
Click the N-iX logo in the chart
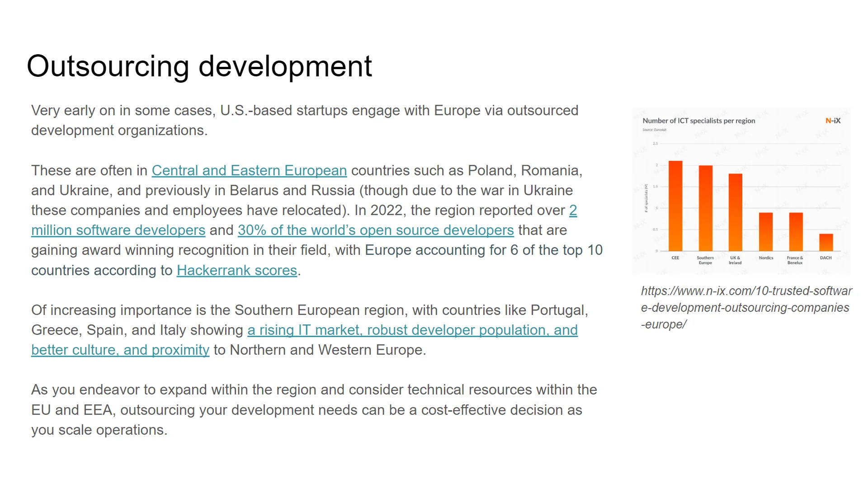pos(833,121)
